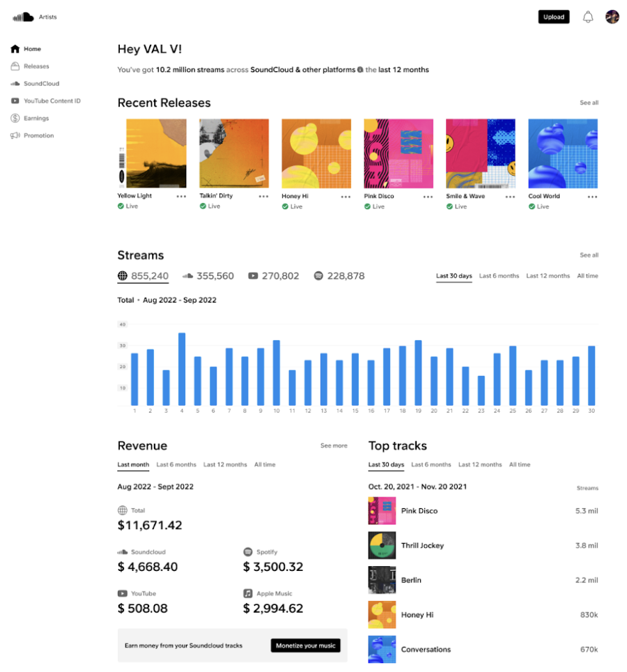This screenshot has width=627, height=672.
Task: Open the user profile avatar menu
Action: [612, 17]
